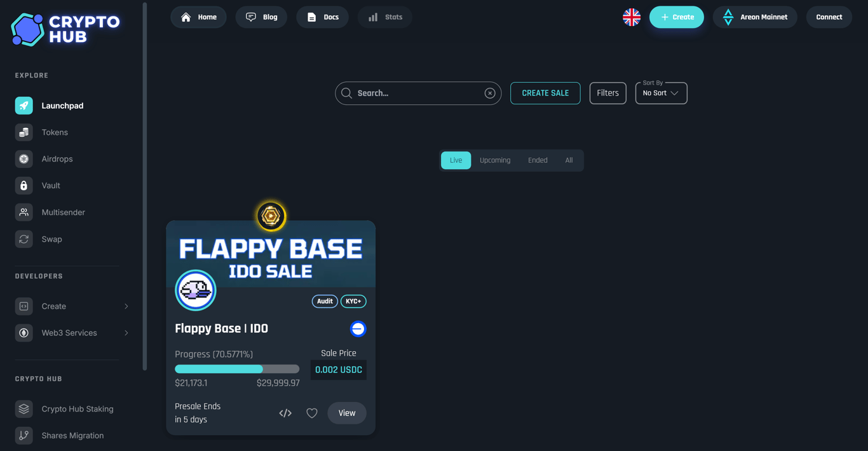Click the Connect wallet button

point(829,17)
